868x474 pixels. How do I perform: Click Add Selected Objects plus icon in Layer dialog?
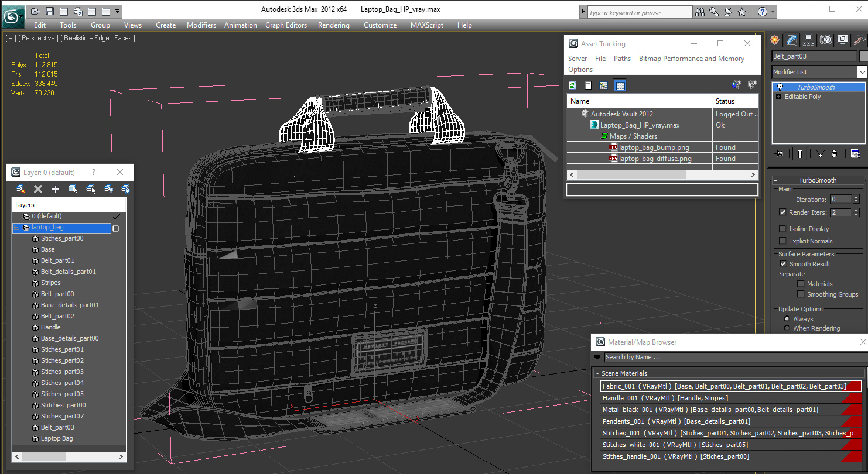(56, 189)
